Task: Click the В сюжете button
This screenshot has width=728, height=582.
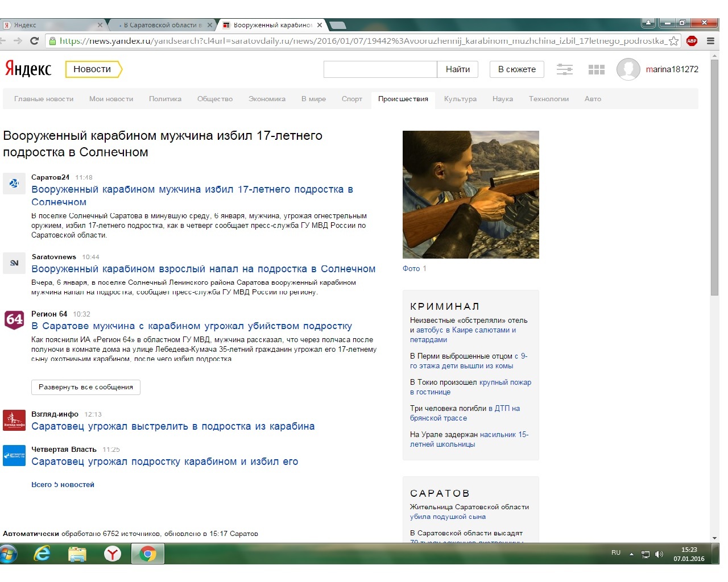Action: (x=517, y=69)
